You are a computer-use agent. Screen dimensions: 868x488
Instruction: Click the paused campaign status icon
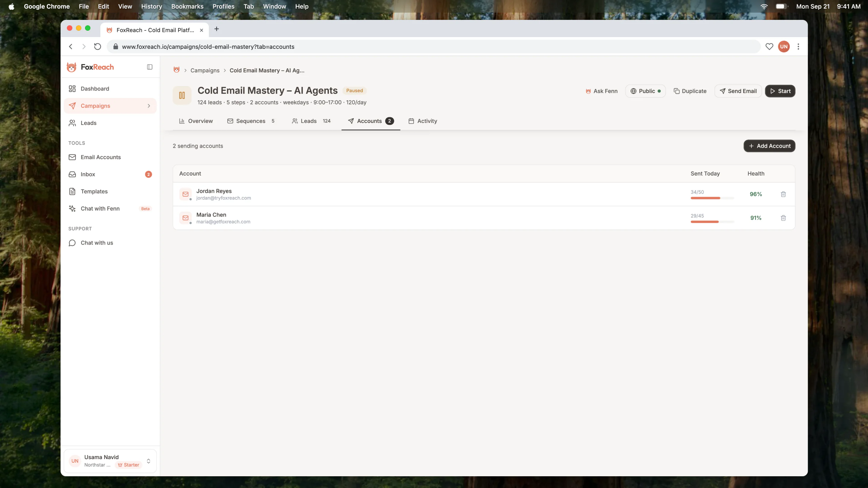pos(182,95)
